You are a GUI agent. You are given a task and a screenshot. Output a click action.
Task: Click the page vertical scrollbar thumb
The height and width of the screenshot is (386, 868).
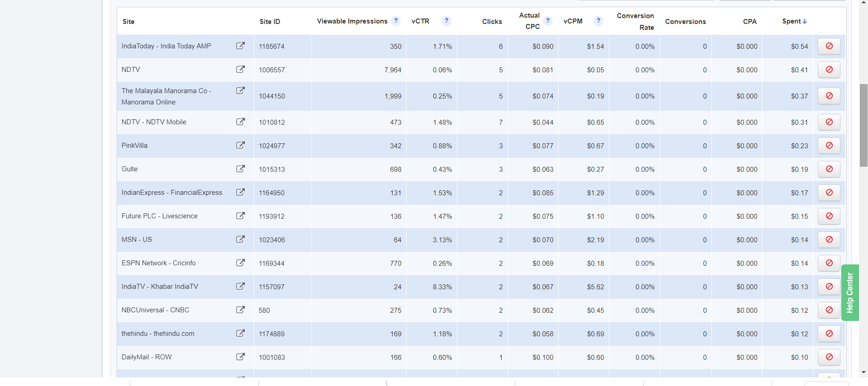click(863, 125)
